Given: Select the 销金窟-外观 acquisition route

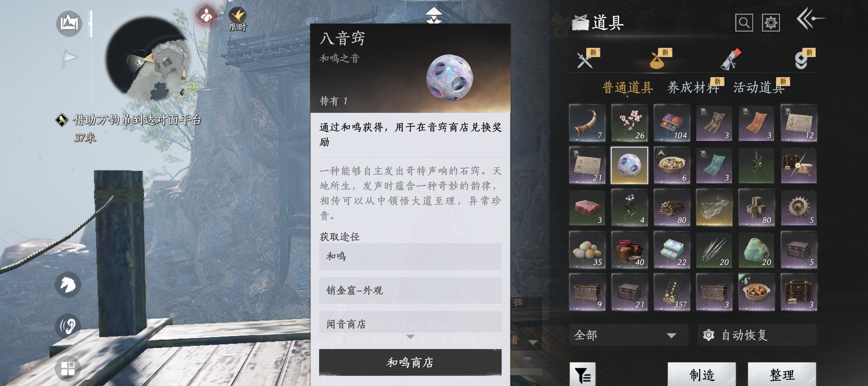Looking at the screenshot, I should [410, 290].
